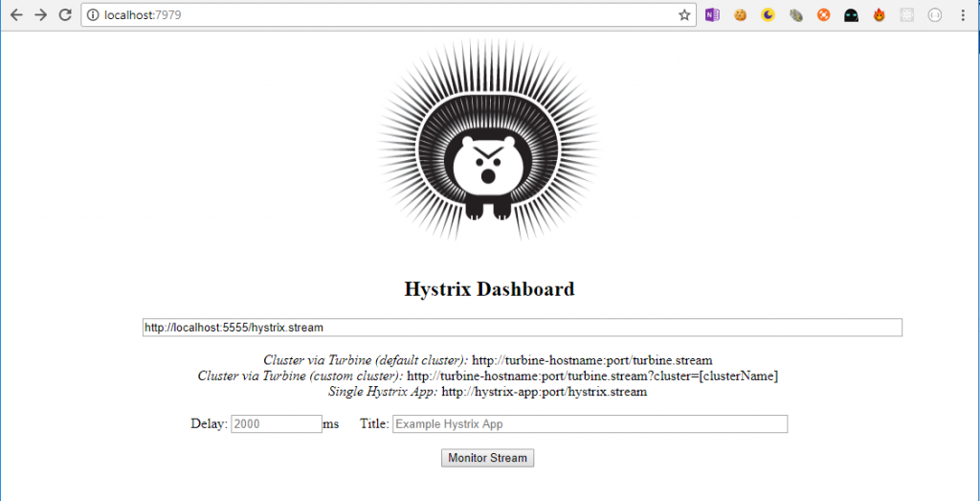Click the stream URL field with hystrix.stream

click(x=523, y=327)
